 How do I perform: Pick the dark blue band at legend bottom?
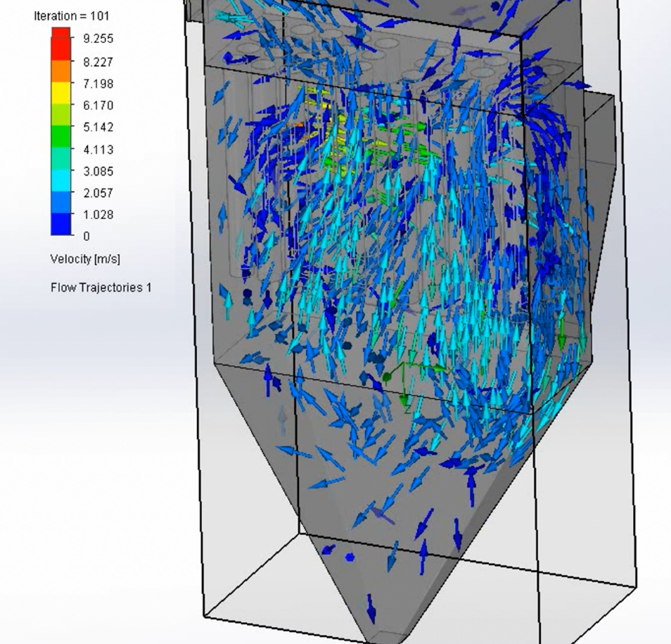60,225
